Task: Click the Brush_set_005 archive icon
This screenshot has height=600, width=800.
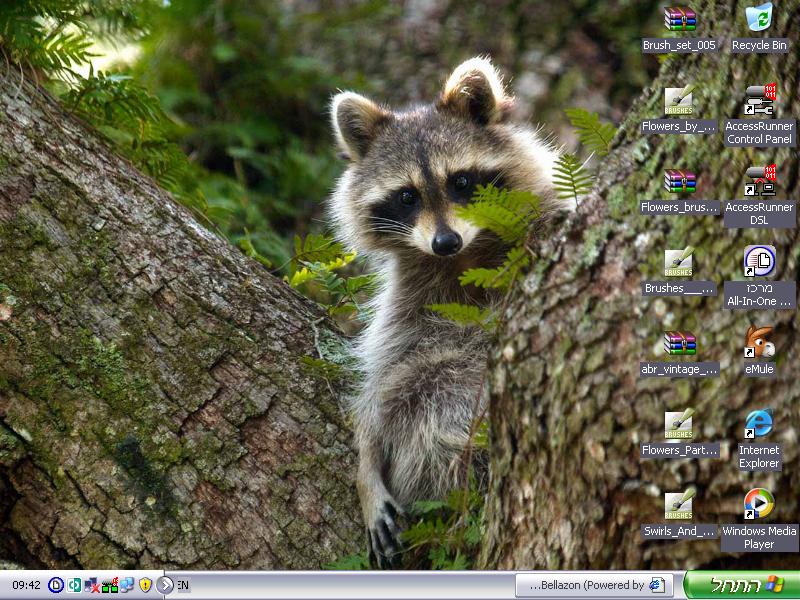Action: (680, 19)
